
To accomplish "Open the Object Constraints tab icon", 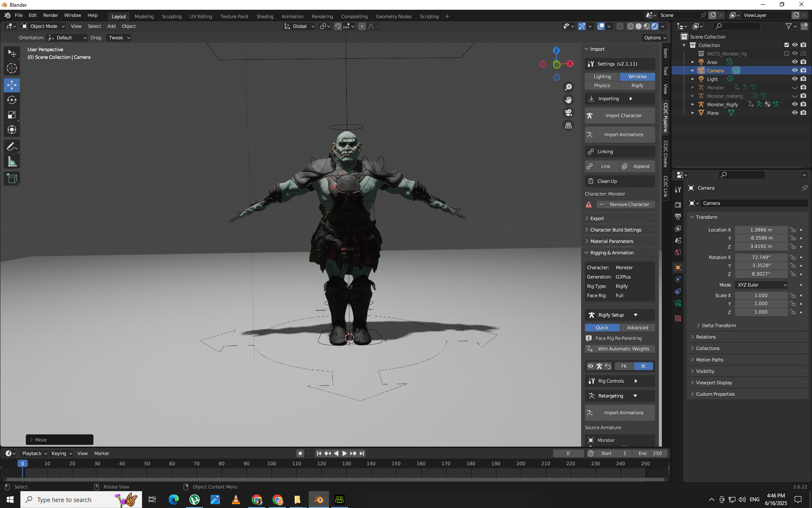I will click(x=678, y=291).
